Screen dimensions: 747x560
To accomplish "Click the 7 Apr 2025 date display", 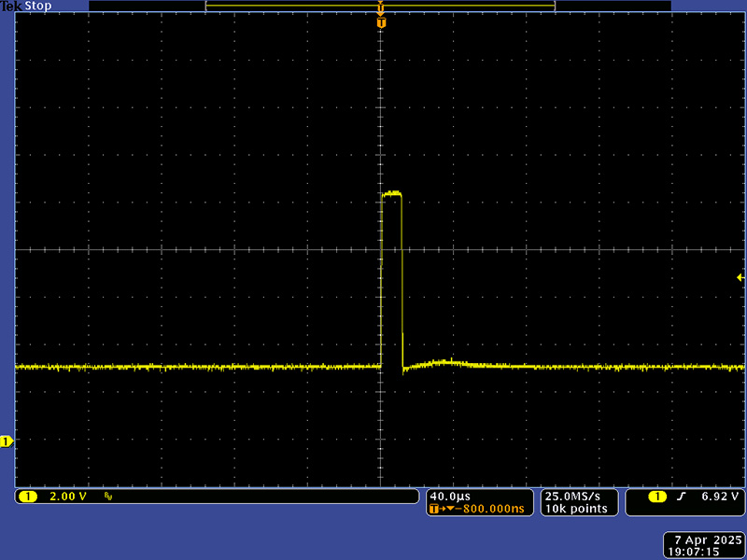I will point(705,540).
